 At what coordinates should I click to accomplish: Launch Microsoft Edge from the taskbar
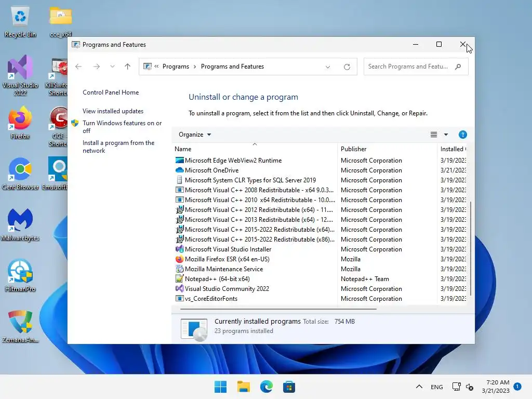[x=267, y=387]
